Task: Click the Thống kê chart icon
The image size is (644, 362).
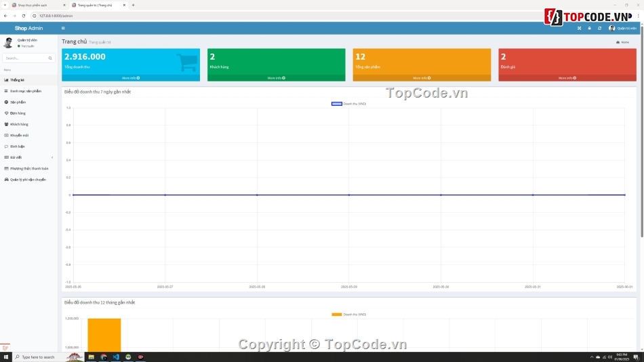Action: [6, 80]
